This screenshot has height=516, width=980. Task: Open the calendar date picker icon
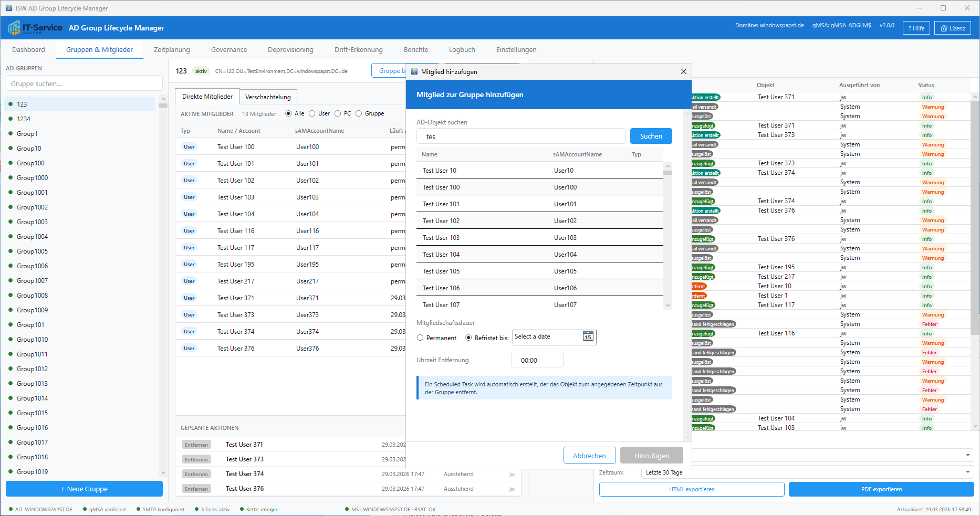[588, 337]
